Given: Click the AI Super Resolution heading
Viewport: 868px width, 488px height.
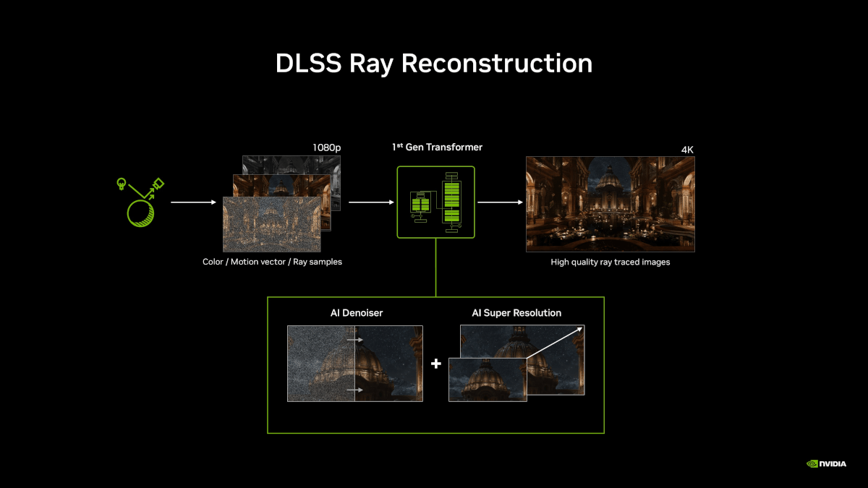Looking at the screenshot, I should tap(516, 313).
